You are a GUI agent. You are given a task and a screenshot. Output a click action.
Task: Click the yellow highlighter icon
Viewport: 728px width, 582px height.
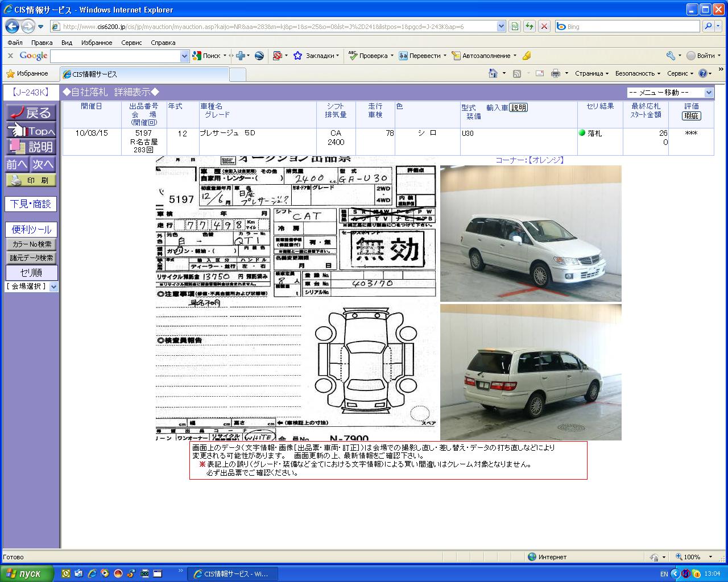(x=527, y=56)
